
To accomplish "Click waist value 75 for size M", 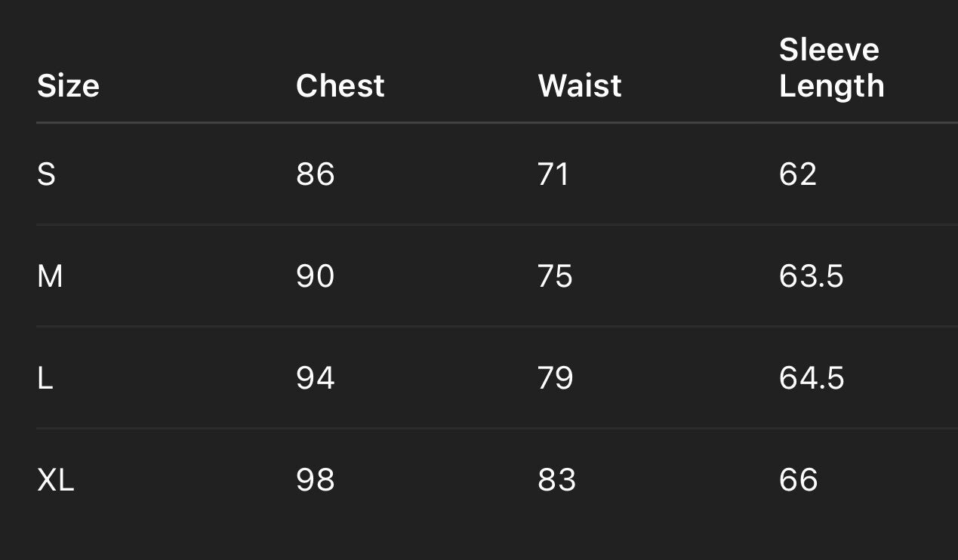I will point(555,276).
